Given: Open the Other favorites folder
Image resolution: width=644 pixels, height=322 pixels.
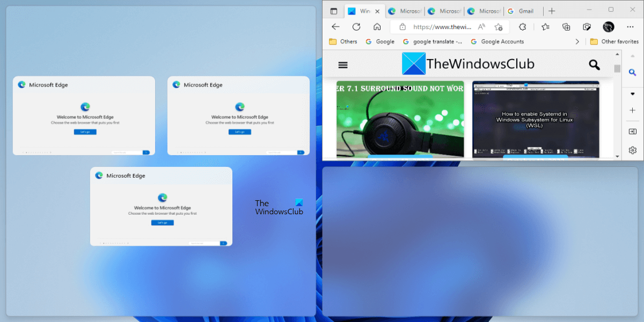Looking at the screenshot, I should click(614, 41).
